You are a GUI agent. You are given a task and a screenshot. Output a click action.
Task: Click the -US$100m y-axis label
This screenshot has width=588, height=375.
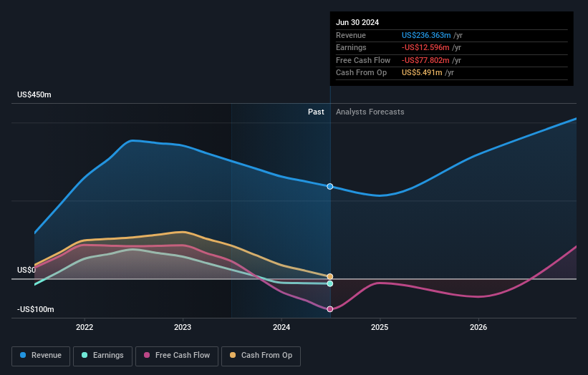pos(36,309)
